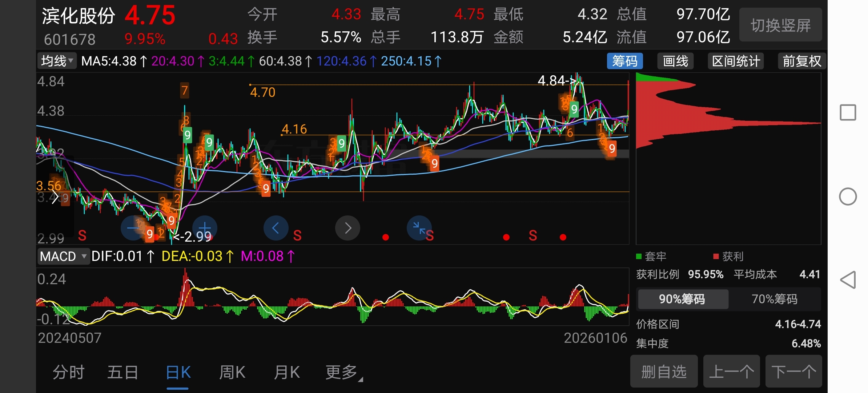This screenshot has width=868, height=393.
Task: Zoom out chart with minus circle icon
Action: coord(133,228)
